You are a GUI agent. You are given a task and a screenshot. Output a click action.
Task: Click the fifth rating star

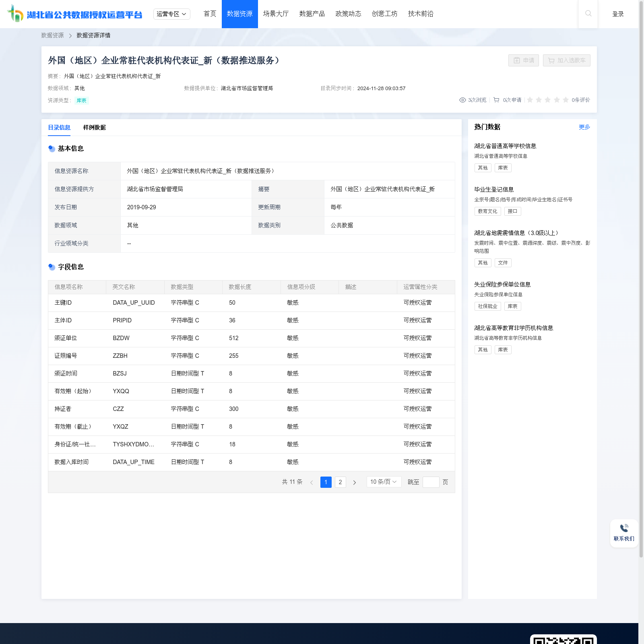[x=566, y=100]
